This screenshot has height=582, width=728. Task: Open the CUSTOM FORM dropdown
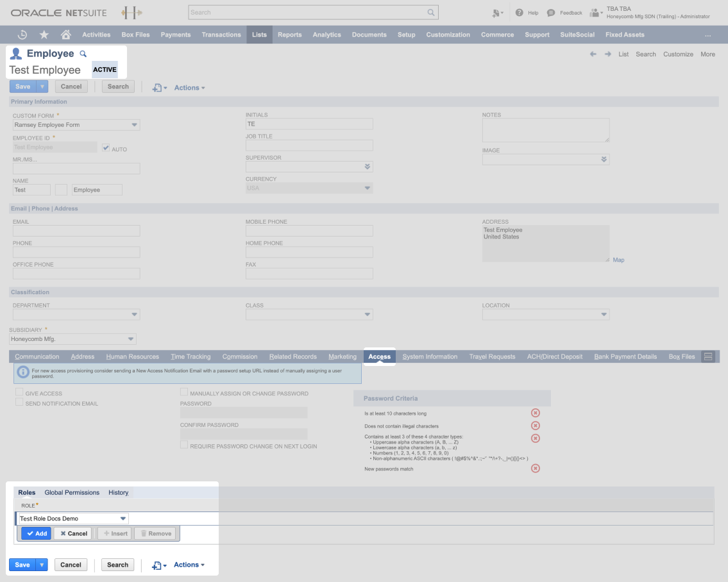[x=134, y=124]
